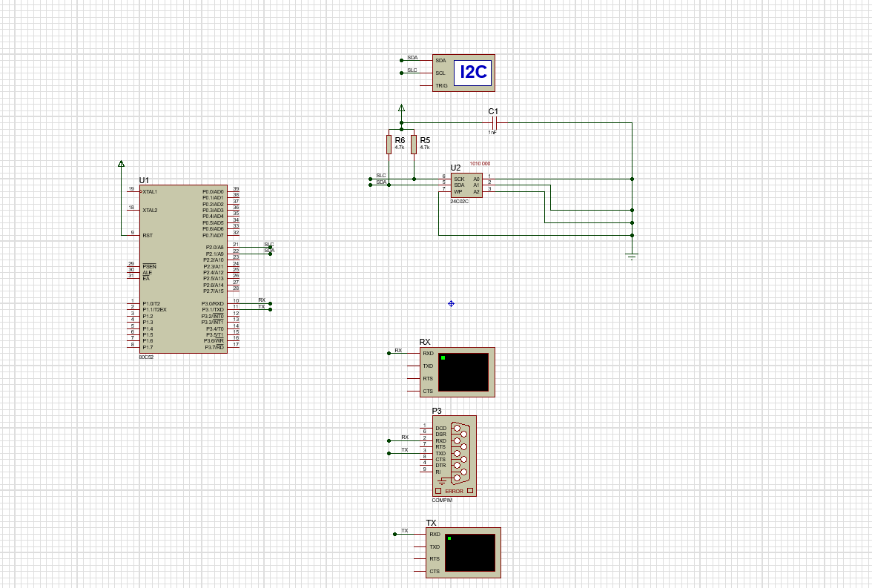
Task: Click the red '1010 000' address label
Action: coord(480,164)
